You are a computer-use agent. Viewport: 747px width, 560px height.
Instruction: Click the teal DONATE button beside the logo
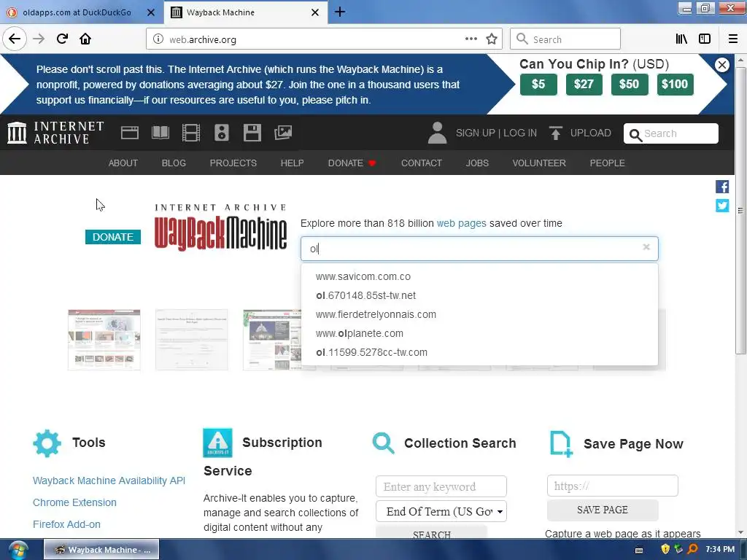(x=113, y=237)
